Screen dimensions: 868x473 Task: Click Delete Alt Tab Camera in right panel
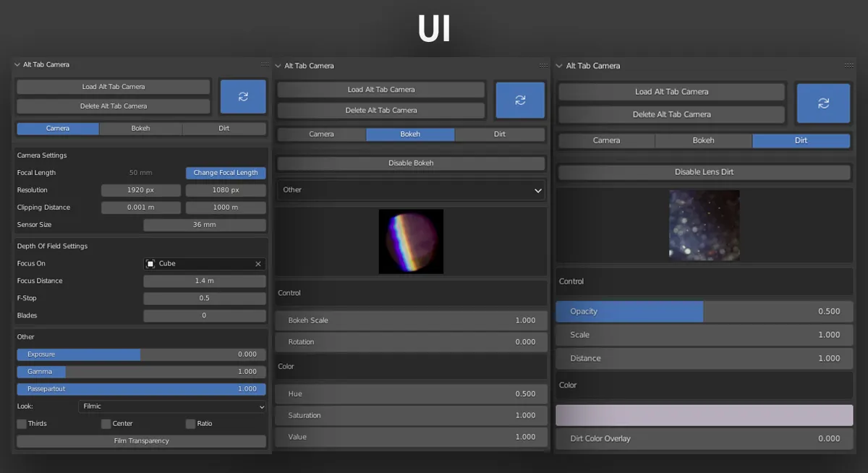pos(672,114)
